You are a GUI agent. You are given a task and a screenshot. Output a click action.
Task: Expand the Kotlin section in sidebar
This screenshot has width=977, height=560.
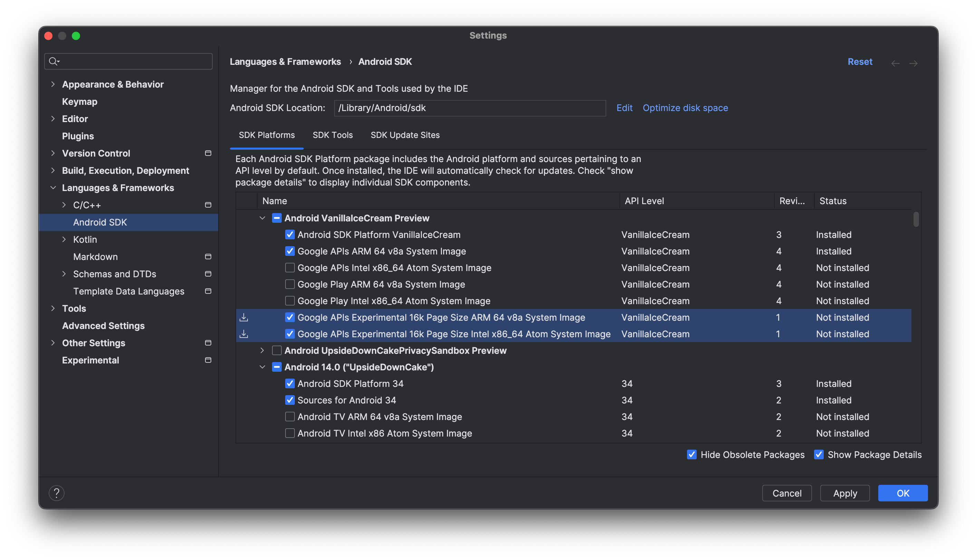tap(64, 239)
